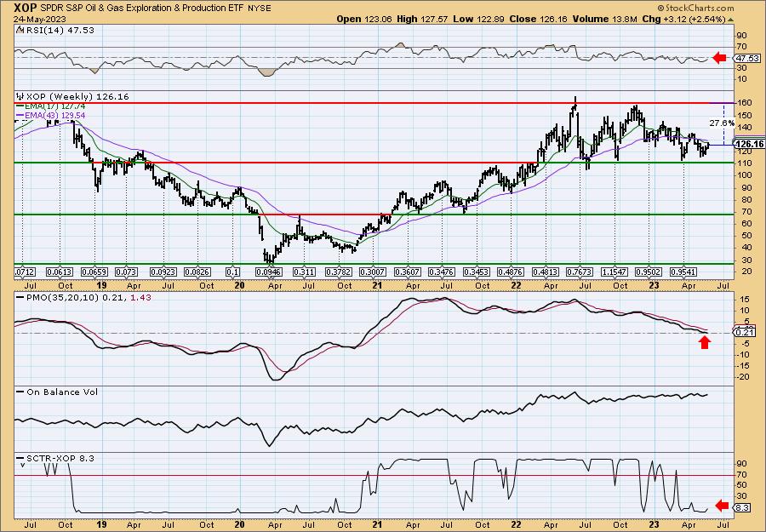Viewport: 766px width, 532px height.
Task: Click the 126.16 price tag on price axis
Action: tap(748, 144)
